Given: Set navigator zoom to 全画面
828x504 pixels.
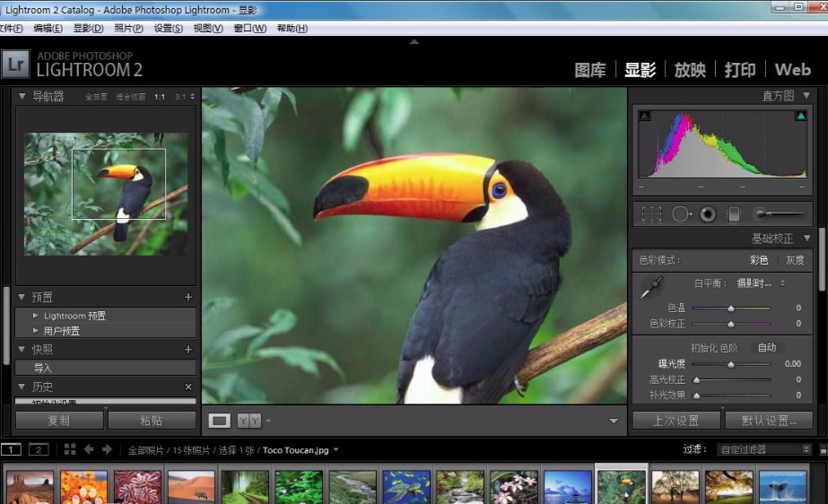Looking at the screenshot, I should pos(96,97).
